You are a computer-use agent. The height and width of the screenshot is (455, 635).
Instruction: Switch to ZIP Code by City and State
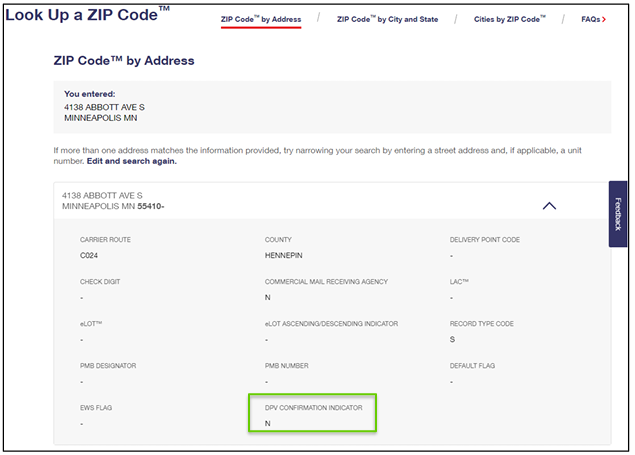coord(387,19)
